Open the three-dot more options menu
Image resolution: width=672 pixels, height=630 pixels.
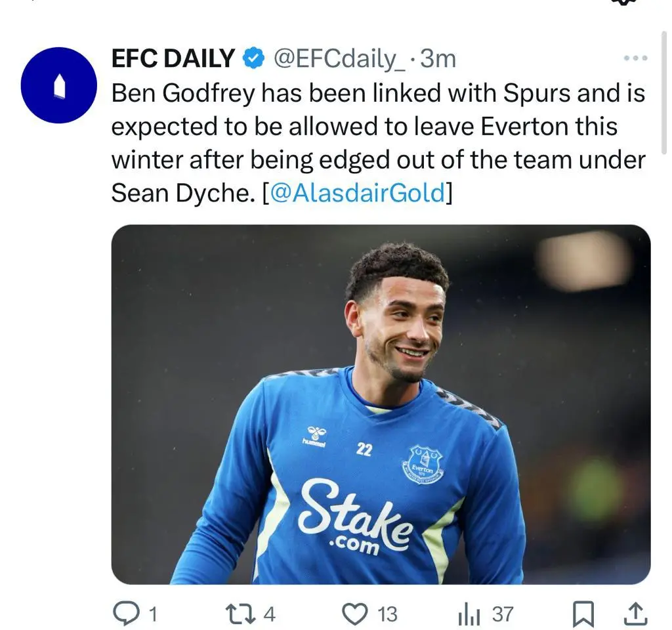click(635, 58)
